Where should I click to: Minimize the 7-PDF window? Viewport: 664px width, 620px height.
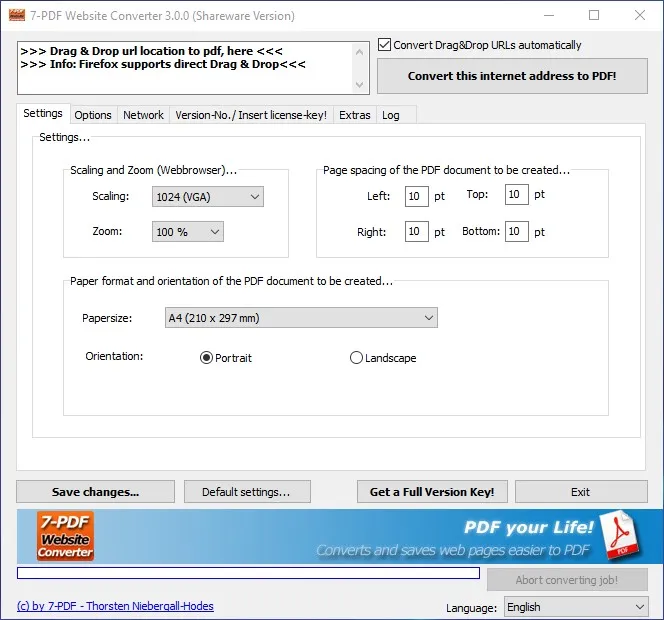pyautogui.click(x=549, y=16)
